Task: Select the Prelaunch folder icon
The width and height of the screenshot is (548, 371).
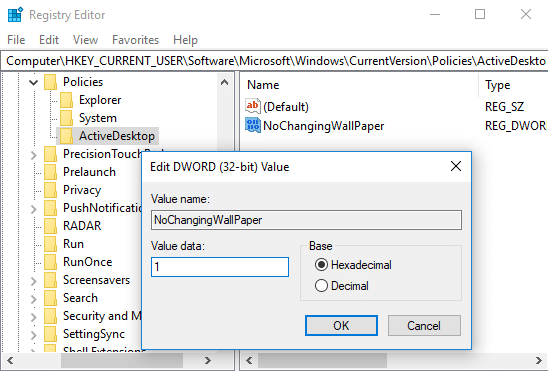Action: (x=51, y=172)
